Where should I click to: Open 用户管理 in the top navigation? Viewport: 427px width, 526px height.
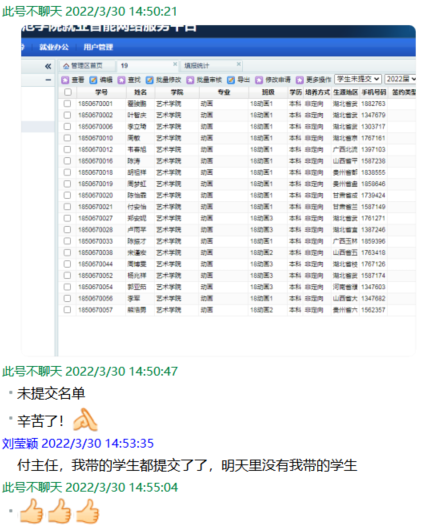[98, 47]
